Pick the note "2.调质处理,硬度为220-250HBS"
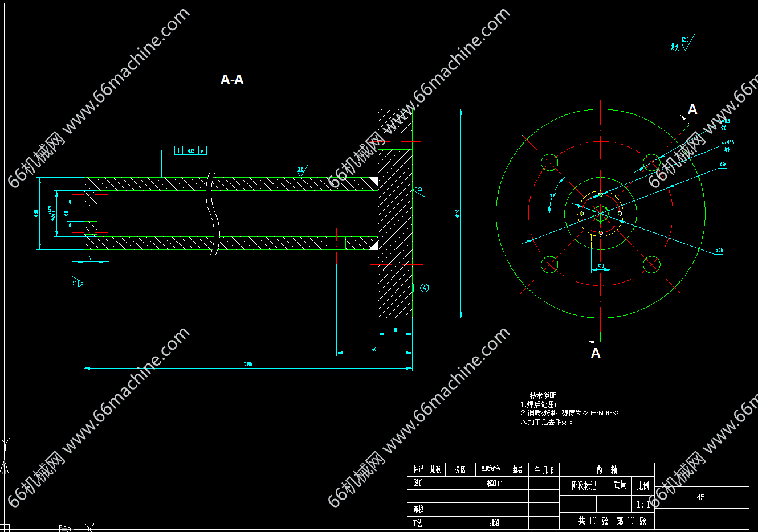Screen dimensions: 758x532 pos(569,413)
